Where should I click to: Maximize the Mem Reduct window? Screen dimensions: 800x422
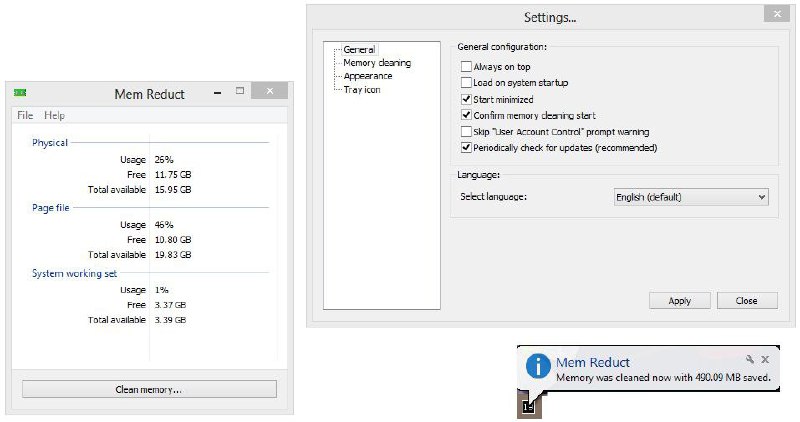point(240,91)
